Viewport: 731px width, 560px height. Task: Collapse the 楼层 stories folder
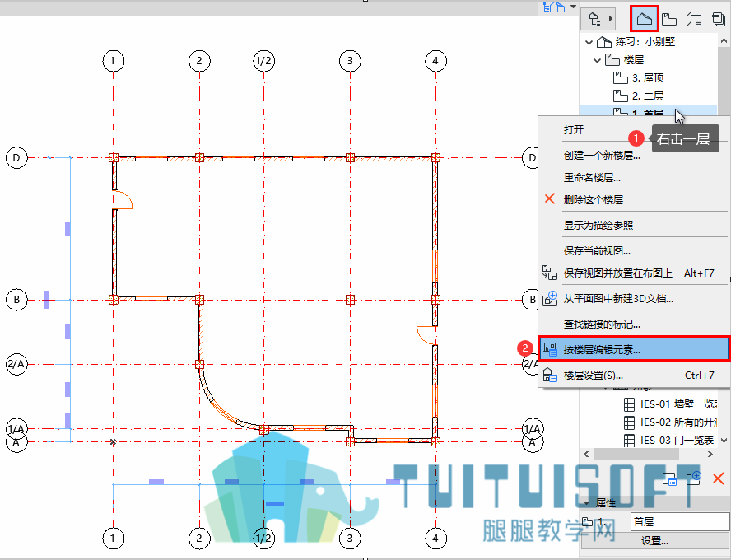pos(597,60)
